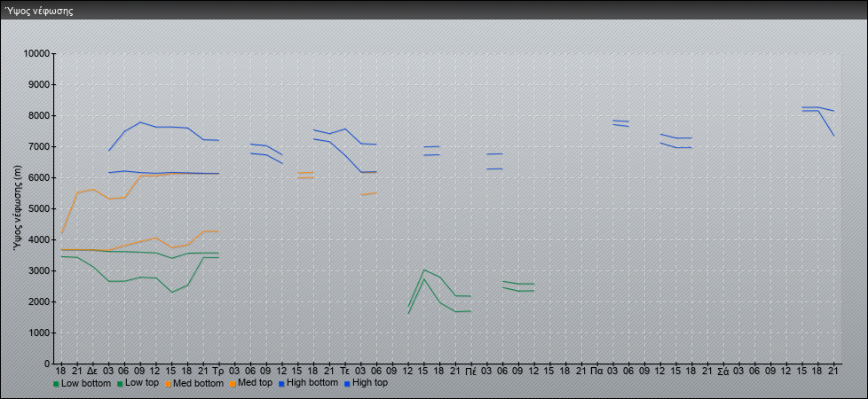The height and width of the screenshot is (399, 868).
Task: Toggle the Med top series label
Action: tap(255, 383)
